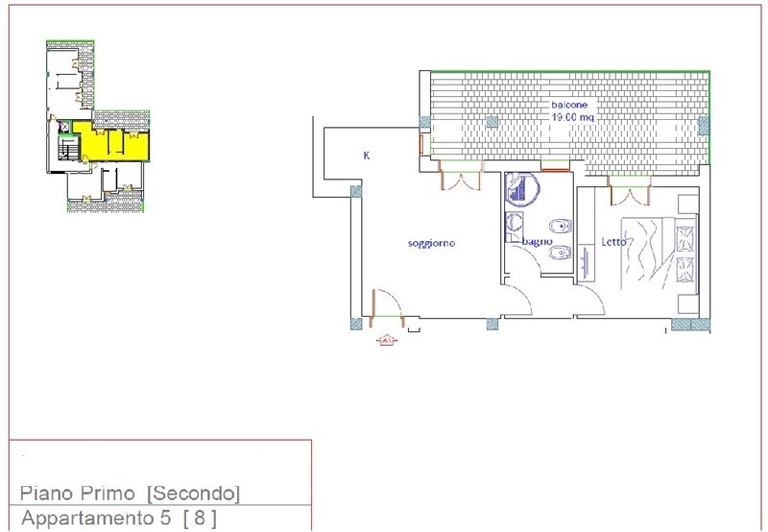Select the elevator symbol in key plan
Screen dimensions: 768x532
point(65,126)
